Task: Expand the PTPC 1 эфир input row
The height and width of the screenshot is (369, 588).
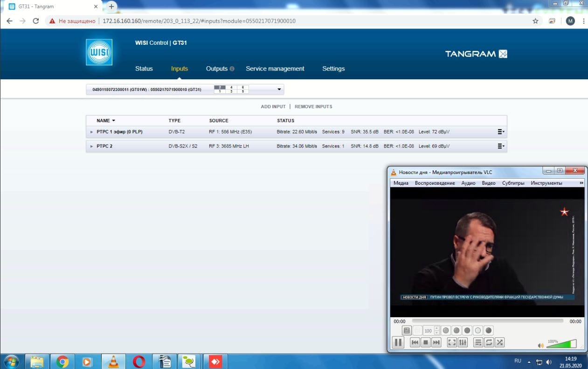Action: tap(92, 132)
